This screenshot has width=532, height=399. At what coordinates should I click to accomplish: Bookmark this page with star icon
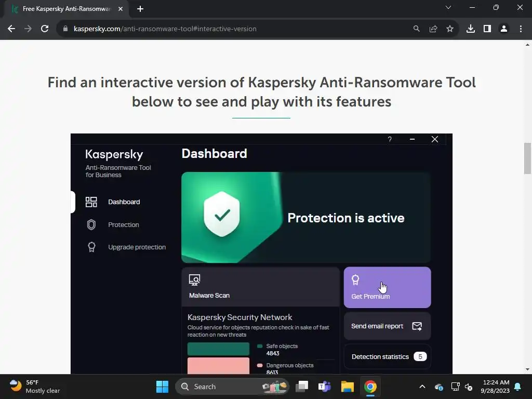[450, 29]
